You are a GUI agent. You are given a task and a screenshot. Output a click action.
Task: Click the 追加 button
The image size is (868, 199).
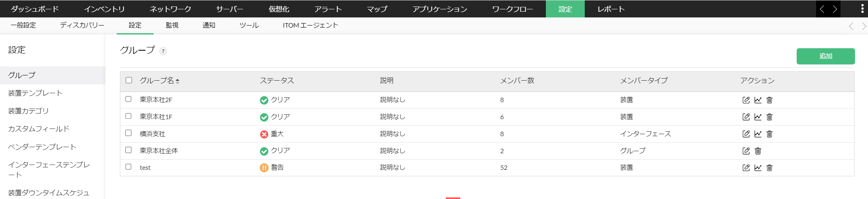point(825,56)
